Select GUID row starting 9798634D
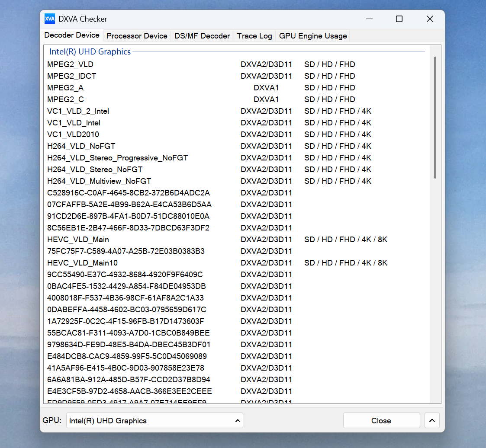486x448 pixels. point(236,345)
